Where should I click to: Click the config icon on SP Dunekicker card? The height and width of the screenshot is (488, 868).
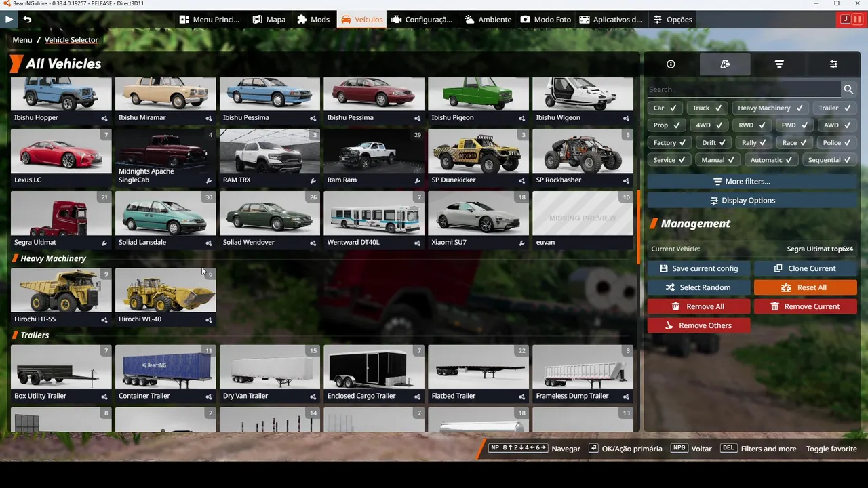pyautogui.click(x=522, y=180)
